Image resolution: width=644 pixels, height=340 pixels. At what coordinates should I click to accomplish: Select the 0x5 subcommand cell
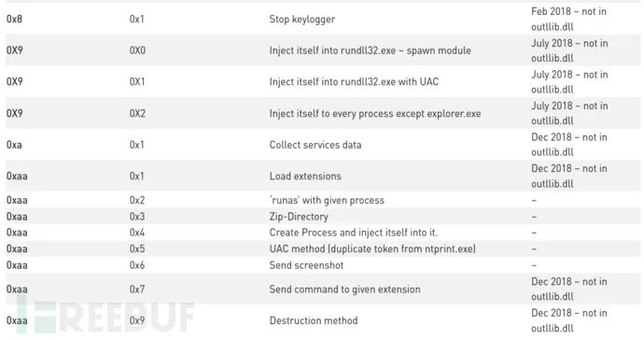(137, 248)
